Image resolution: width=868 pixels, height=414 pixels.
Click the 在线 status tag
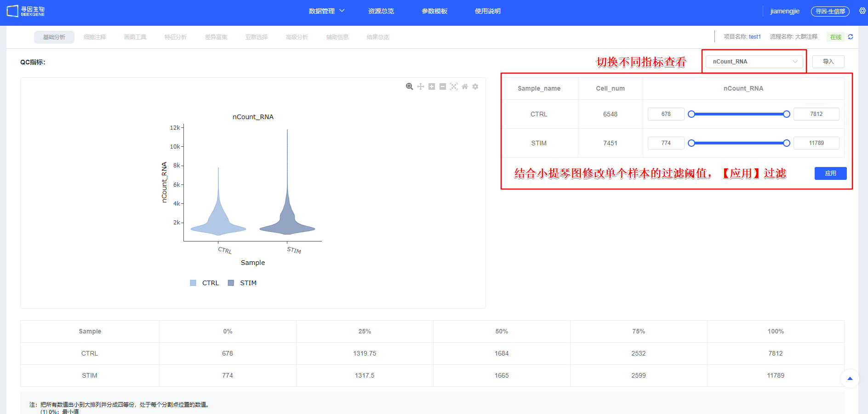tap(835, 37)
